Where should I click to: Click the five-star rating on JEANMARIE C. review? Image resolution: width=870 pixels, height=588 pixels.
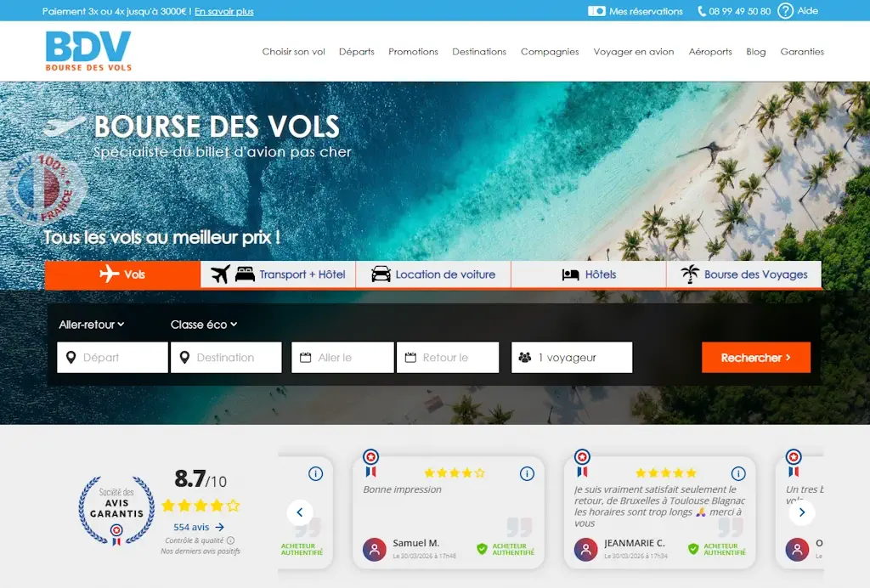(x=666, y=473)
